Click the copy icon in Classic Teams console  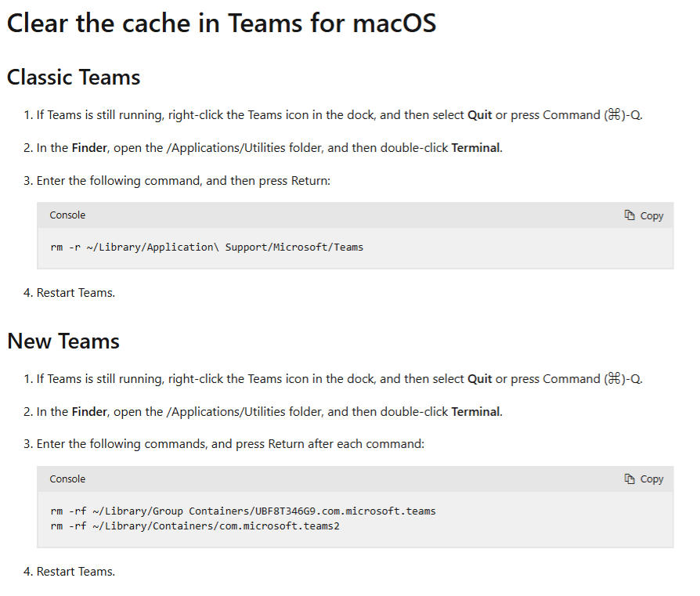click(630, 215)
